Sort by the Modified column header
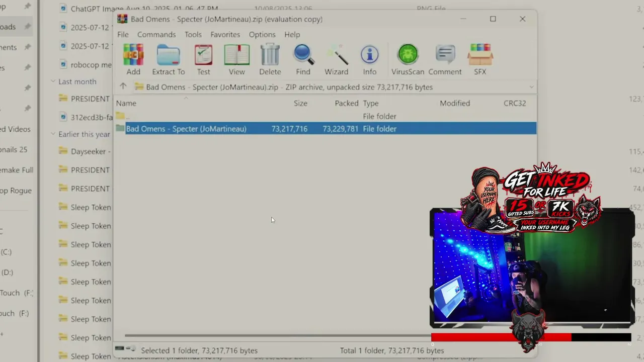This screenshot has width=644, height=362. [x=455, y=103]
